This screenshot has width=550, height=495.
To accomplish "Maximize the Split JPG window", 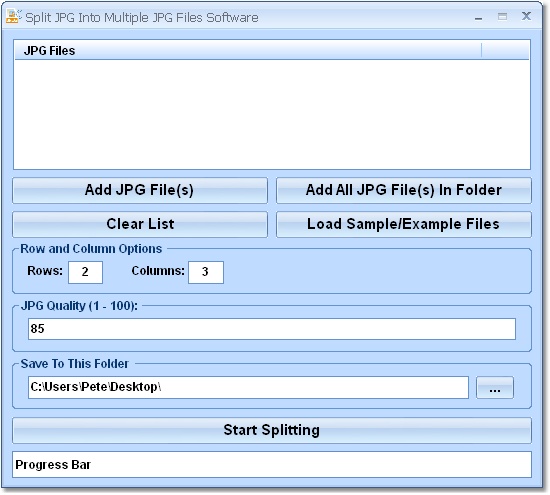I will tap(502, 16).
